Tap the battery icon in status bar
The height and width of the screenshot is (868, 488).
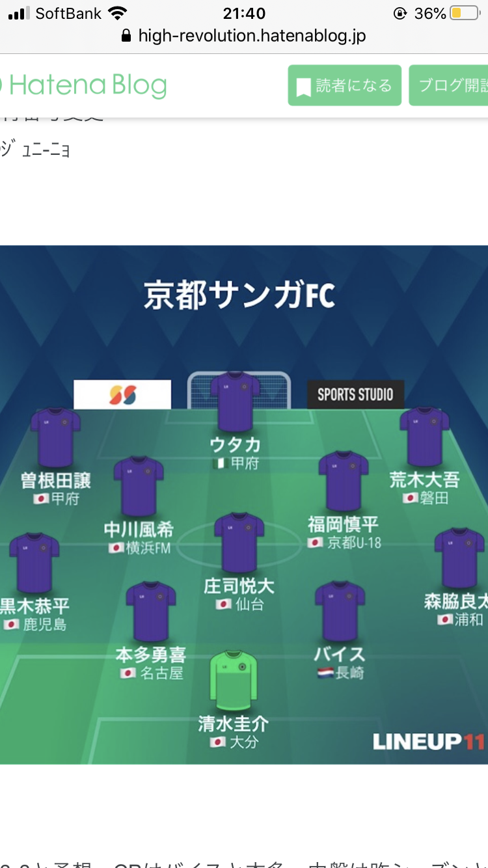coord(464,13)
